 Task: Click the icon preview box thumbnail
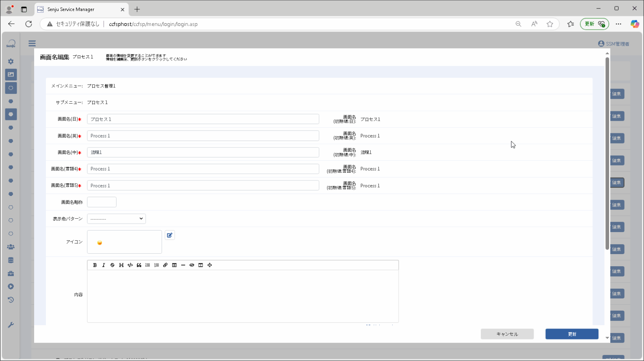pos(124,242)
